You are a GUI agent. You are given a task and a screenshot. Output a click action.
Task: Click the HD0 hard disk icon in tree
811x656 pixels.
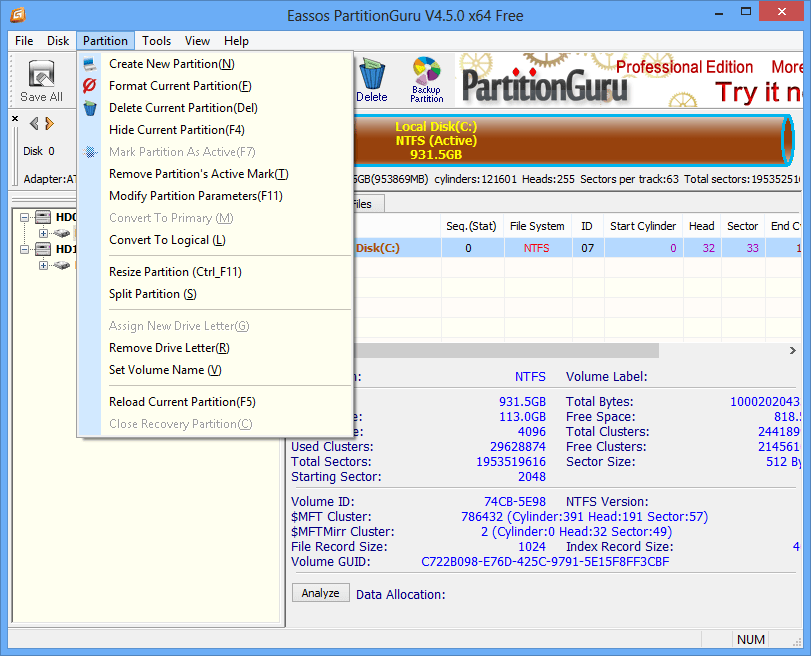coord(44,217)
